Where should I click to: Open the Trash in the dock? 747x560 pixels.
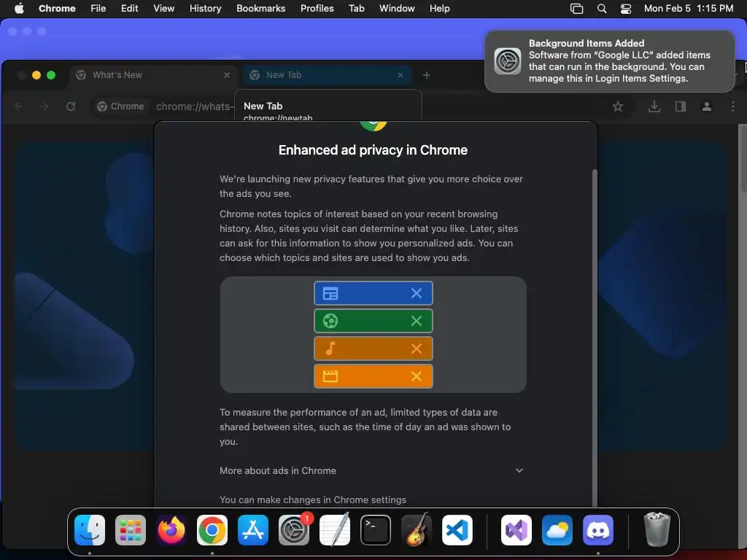tap(657, 530)
